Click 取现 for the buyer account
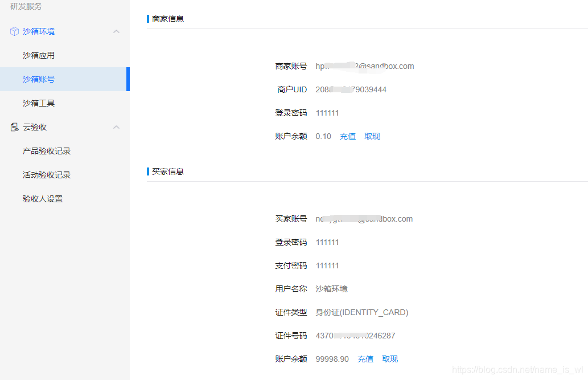This screenshot has height=380, width=588. click(389, 359)
